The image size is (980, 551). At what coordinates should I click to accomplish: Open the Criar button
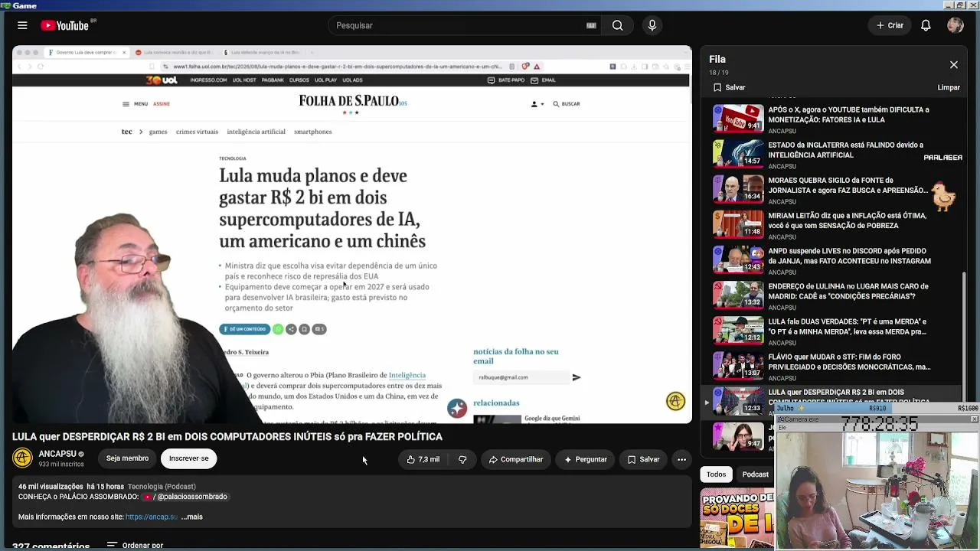pos(890,25)
